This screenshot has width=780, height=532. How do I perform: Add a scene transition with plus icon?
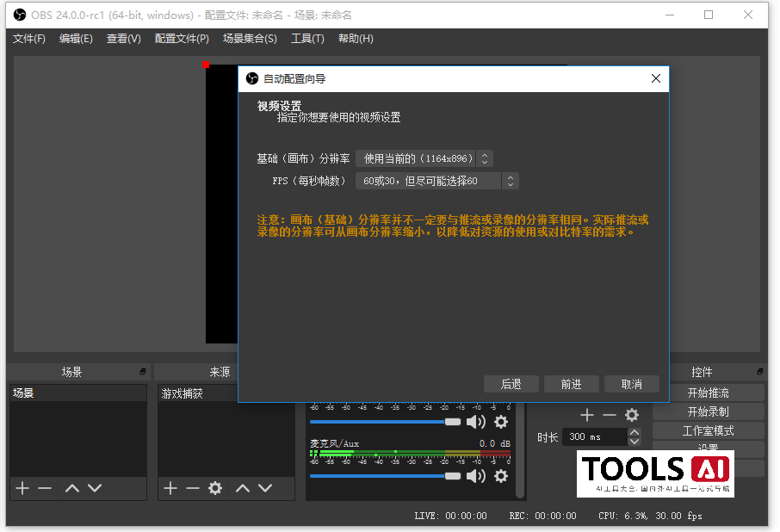[586, 415]
